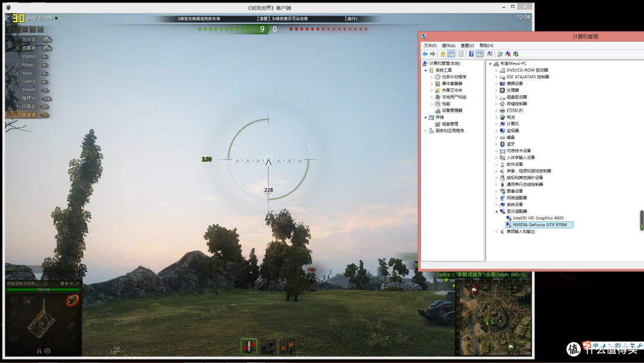Click the 性能 performance icon in left tree
This screenshot has height=363, width=644.
click(438, 104)
